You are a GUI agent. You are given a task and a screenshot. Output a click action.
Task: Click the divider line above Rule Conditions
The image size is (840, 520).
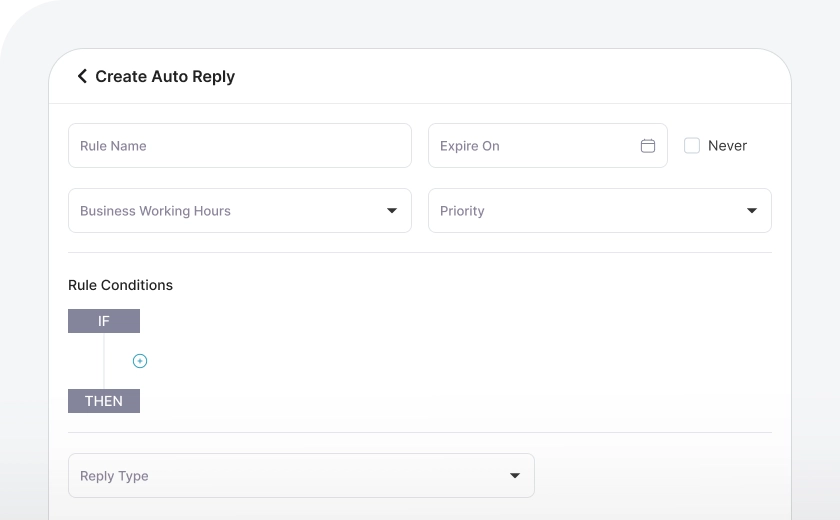point(420,252)
